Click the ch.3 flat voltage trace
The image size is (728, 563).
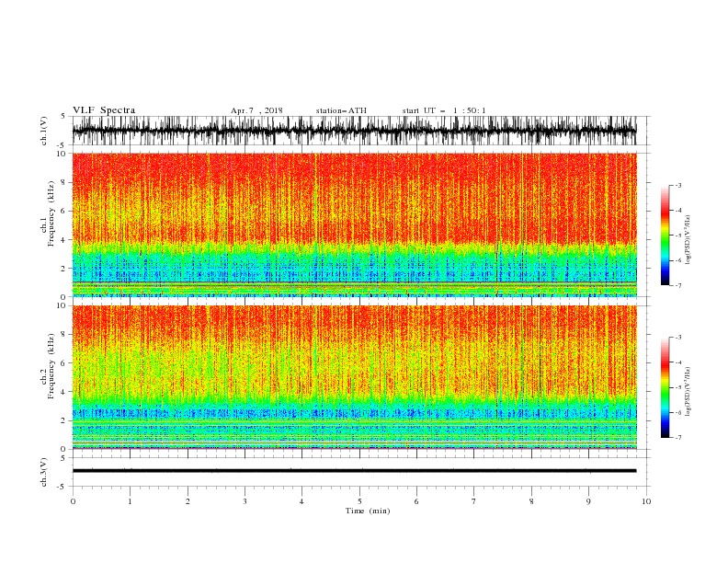pyautogui.click(x=354, y=471)
